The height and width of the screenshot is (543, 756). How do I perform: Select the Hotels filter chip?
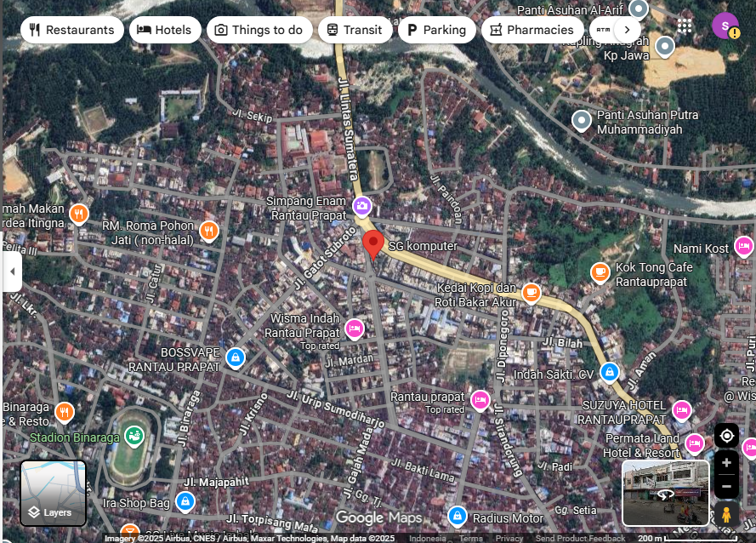[x=165, y=30]
